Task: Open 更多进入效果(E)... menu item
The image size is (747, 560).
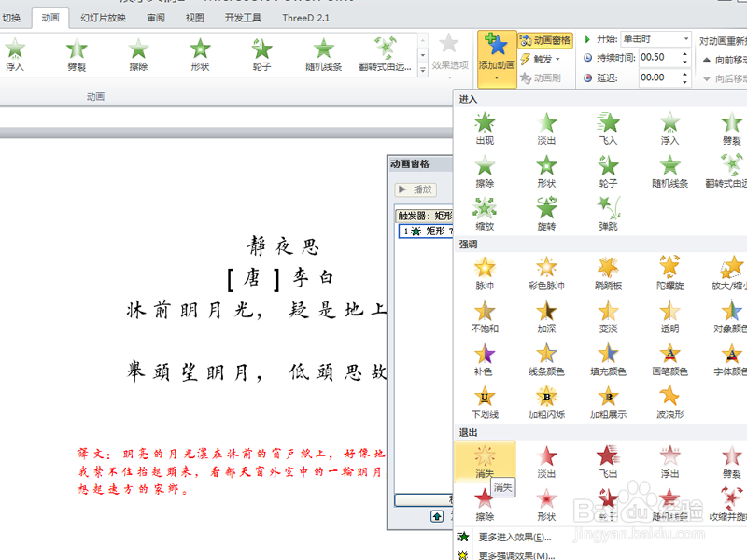Action: pos(514,538)
